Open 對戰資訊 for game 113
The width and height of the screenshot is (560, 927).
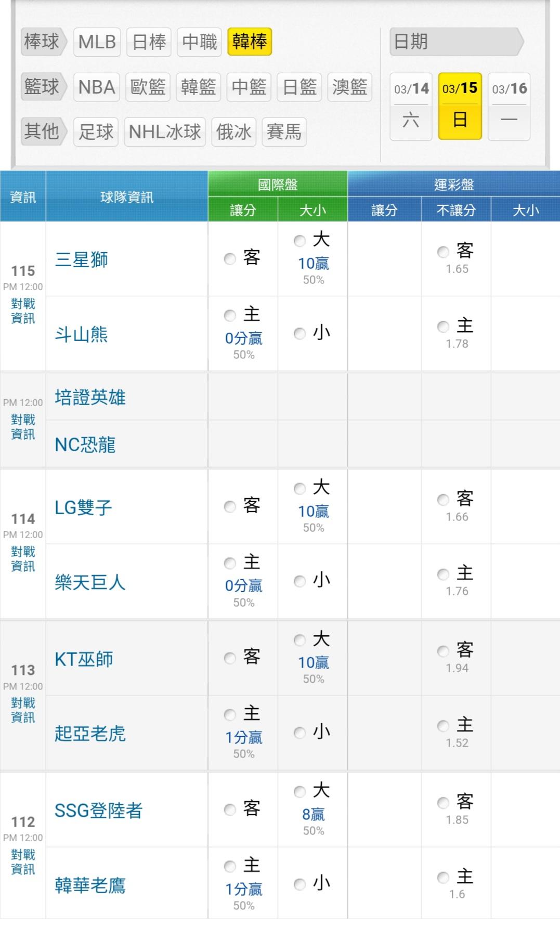coord(23,710)
